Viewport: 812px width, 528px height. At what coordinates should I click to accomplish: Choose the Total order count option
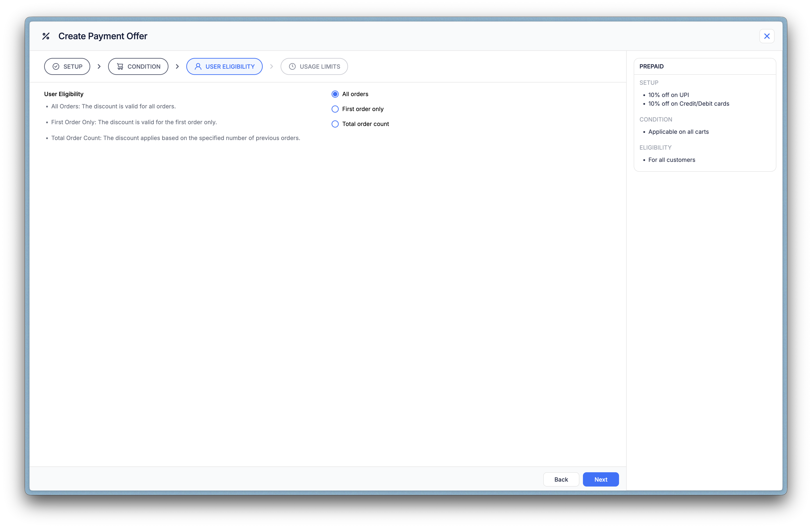click(335, 124)
